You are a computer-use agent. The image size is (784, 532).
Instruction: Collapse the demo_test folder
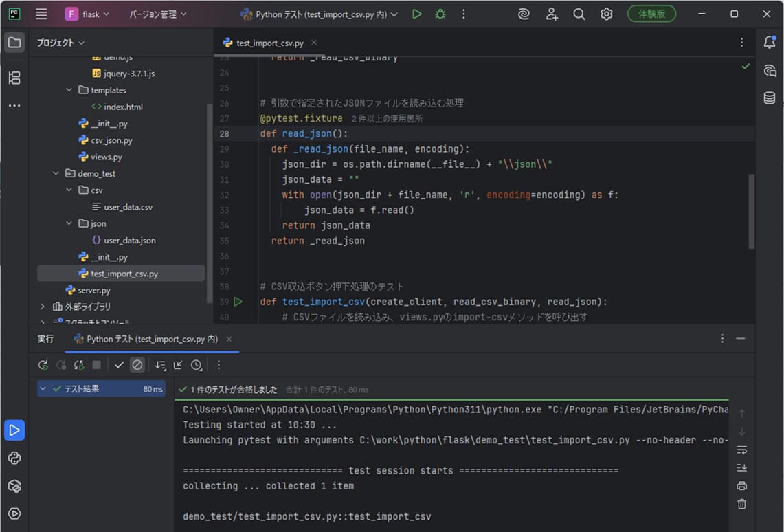click(56, 174)
